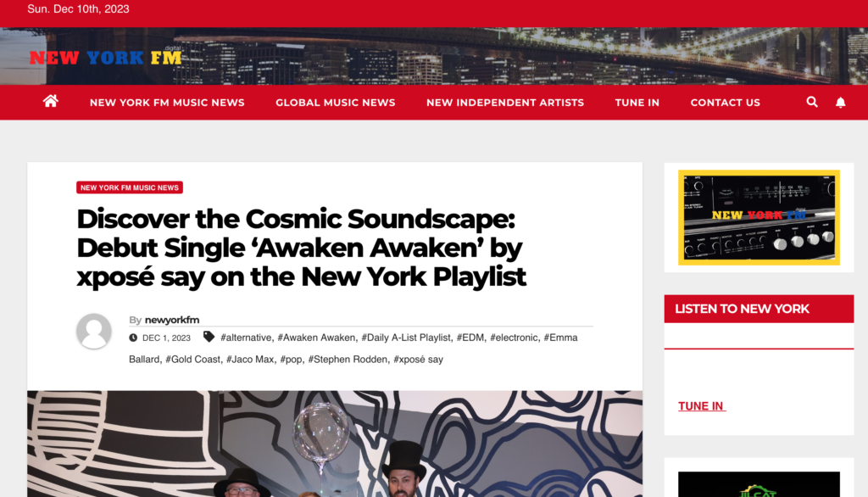868x497 pixels.
Task: Click the notification bell icon
Action: pyautogui.click(x=840, y=103)
